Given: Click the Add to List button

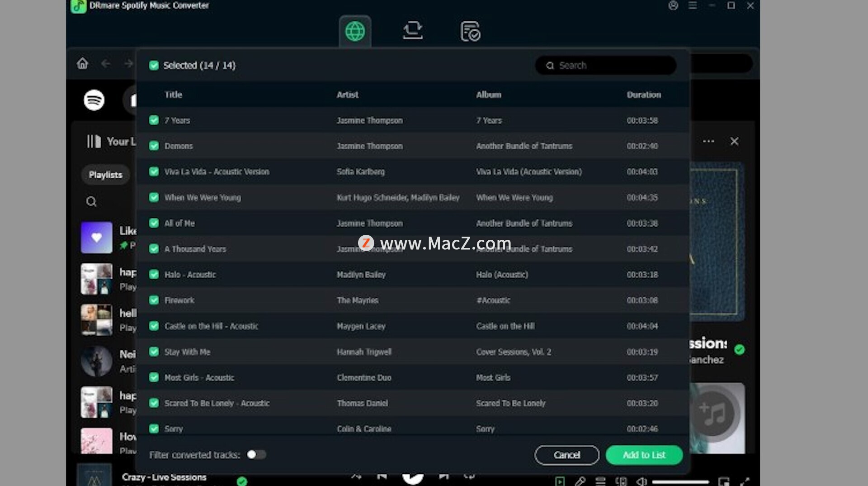Looking at the screenshot, I should (x=644, y=455).
